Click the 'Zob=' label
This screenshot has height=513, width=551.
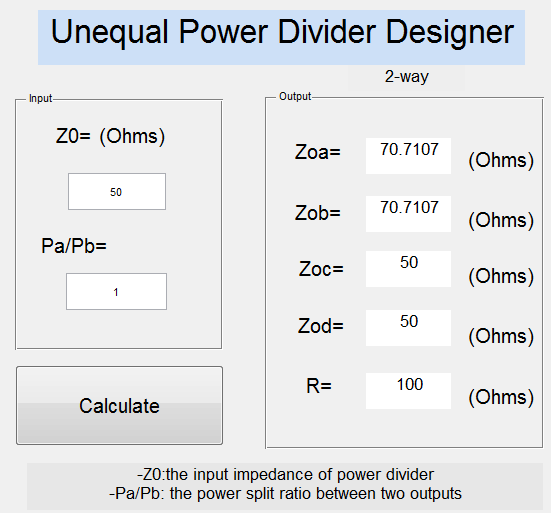click(318, 213)
